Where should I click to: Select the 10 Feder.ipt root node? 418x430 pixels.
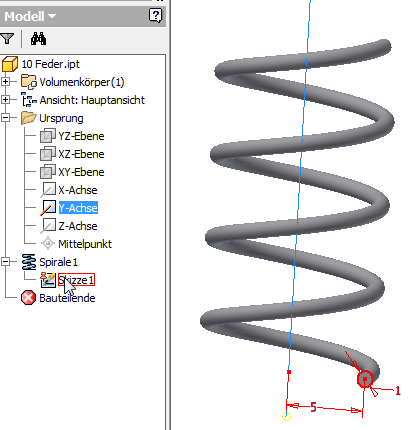pos(51,64)
